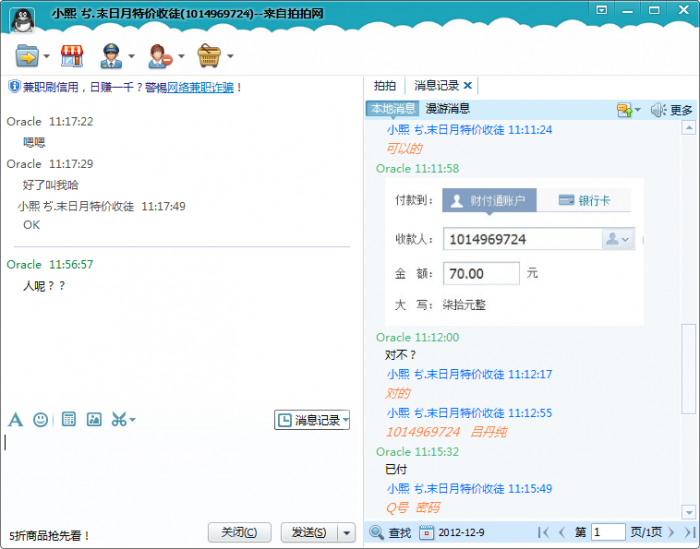This screenshot has width=700, height=549.
Task: Click the 金额 field showing 70.00
Action: [481, 273]
